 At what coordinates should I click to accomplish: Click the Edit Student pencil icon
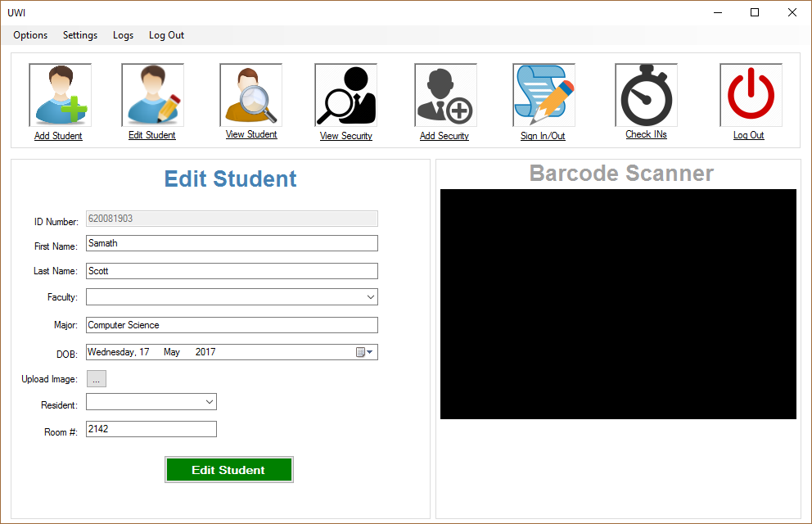(x=153, y=95)
